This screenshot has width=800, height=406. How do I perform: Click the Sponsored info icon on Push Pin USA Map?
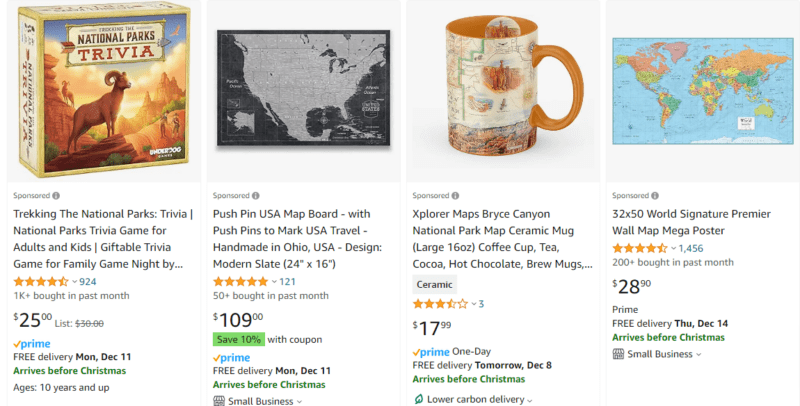click(x=256, y=196)
